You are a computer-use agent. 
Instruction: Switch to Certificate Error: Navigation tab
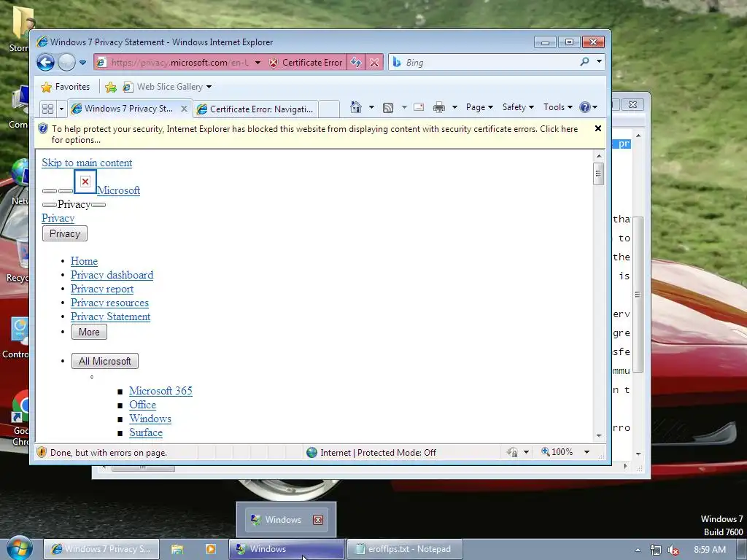click(256, 109)
